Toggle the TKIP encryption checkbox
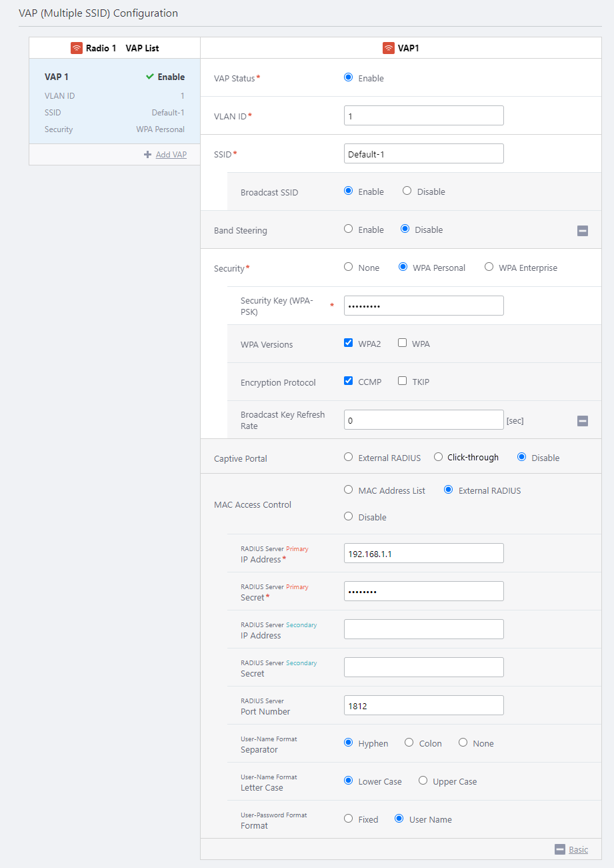Image resolution: width=614 pixels, height=868 pixels. click(402, 381)
